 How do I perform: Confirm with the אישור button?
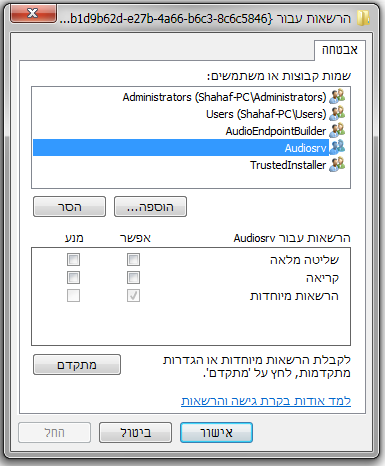216,433
